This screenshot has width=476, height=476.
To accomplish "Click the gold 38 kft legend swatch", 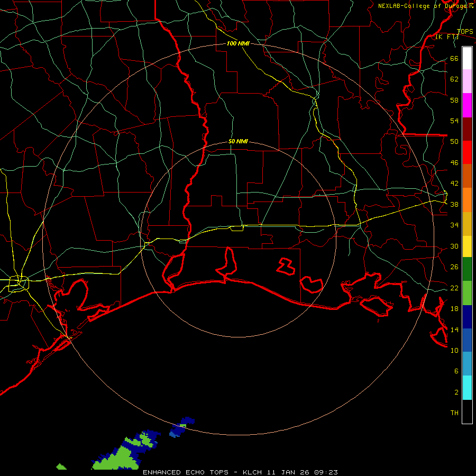I will tap(467, 224).
